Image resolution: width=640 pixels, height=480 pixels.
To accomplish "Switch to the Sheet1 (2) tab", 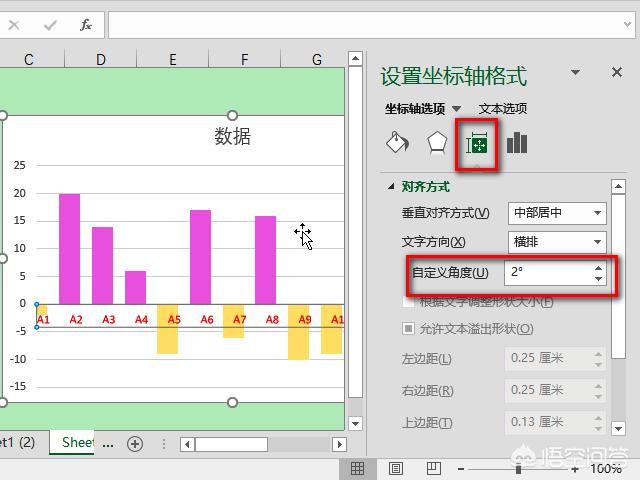I will [17, 442].
